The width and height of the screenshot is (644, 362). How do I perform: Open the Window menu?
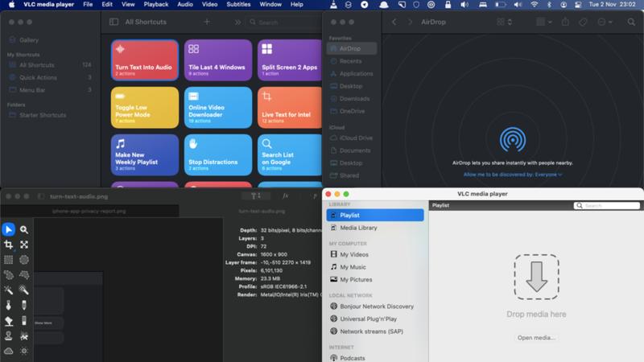[270, 5]
